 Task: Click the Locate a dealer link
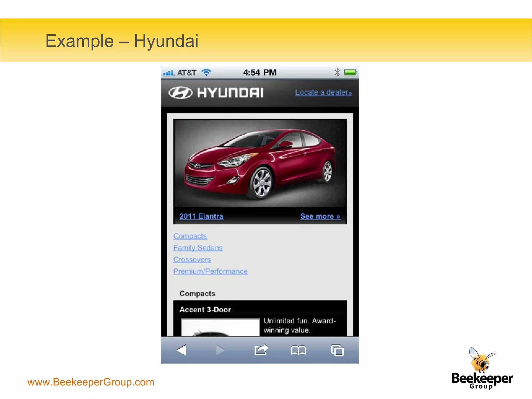(324, 92)
